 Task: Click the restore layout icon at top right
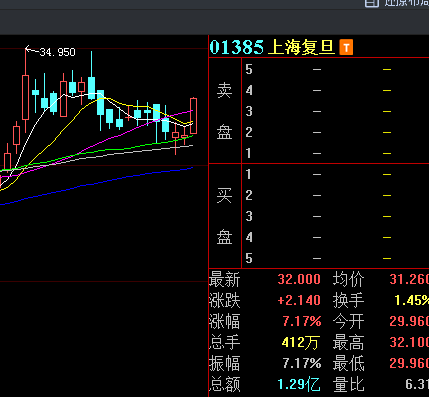click(372, 3)
